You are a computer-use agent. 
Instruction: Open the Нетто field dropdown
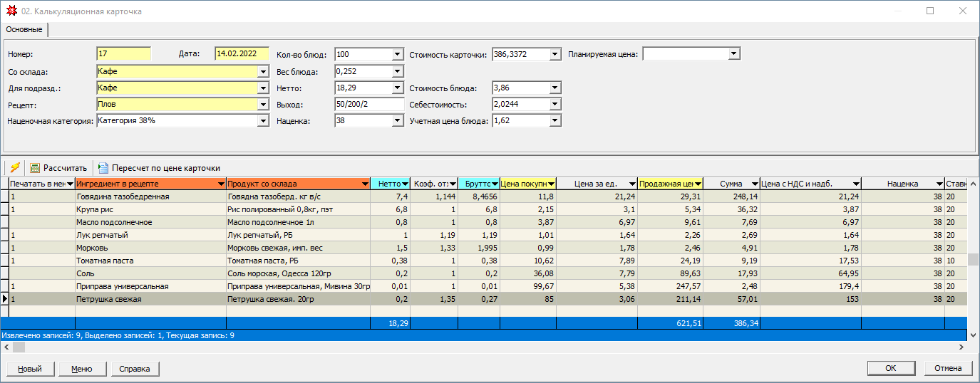click(x=398, y=88)
